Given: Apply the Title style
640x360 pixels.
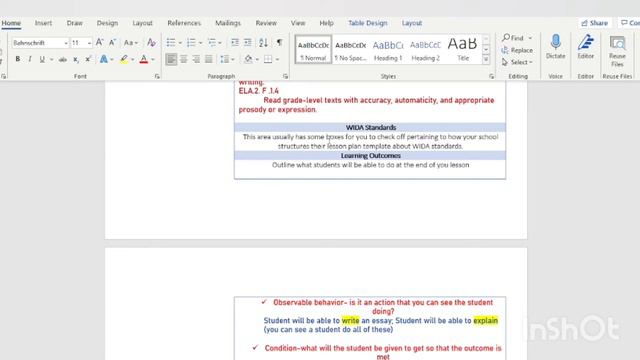Looking at the screenshot, I should (463, 50).
